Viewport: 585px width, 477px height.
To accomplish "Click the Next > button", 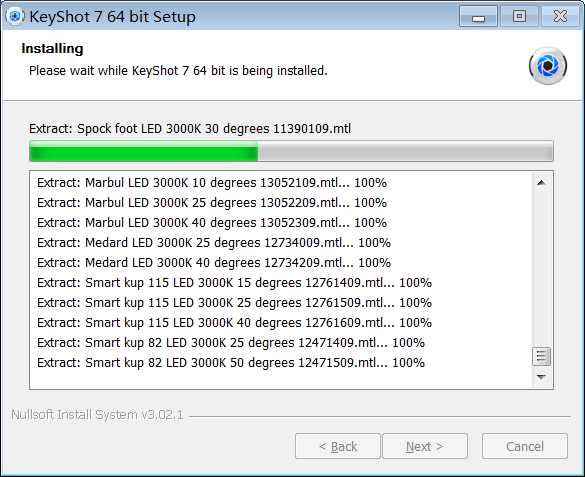I will tap(425, 446).
